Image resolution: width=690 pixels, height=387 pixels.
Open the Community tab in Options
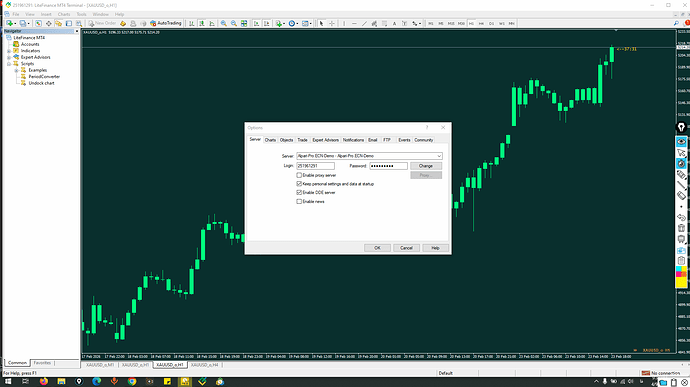tap(424, 140)
